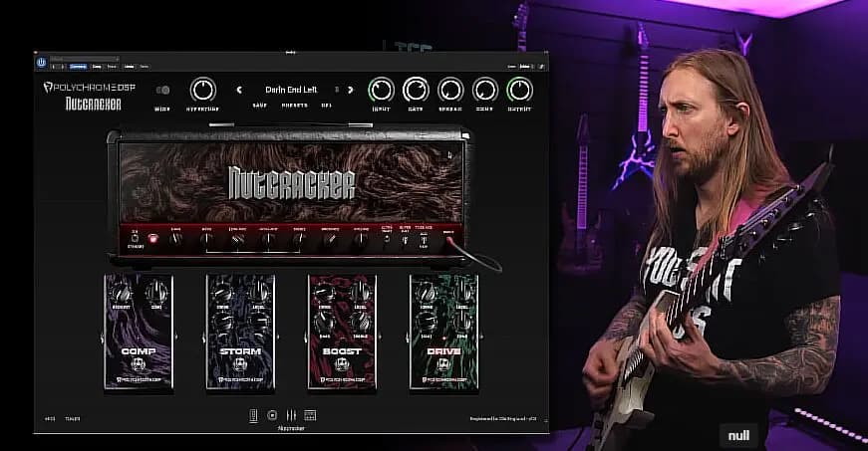Click the left knob on the COMP pedal
The image size is (868, 451).
coord(122,292)
